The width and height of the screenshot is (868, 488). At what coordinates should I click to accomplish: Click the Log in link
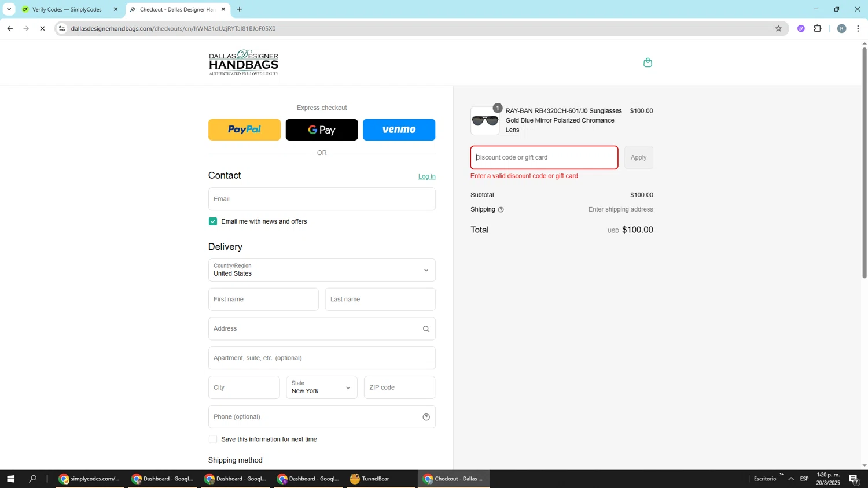click(x=427, y=176)
